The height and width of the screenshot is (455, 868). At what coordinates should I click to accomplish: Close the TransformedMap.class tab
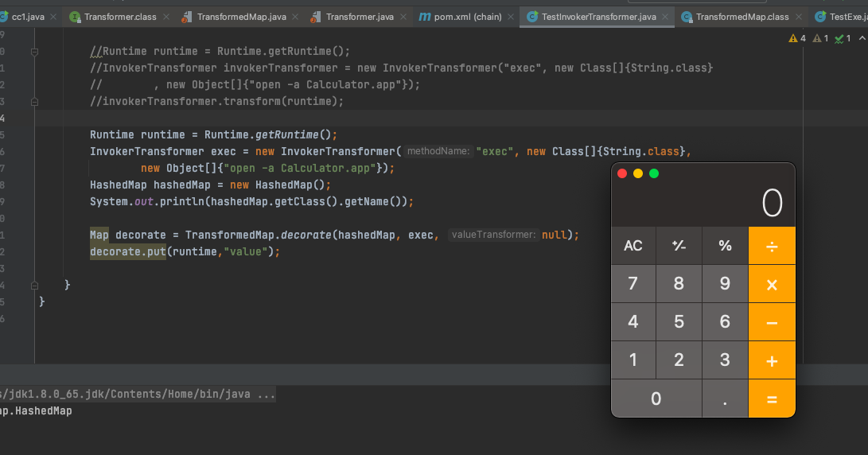[798, 17]
